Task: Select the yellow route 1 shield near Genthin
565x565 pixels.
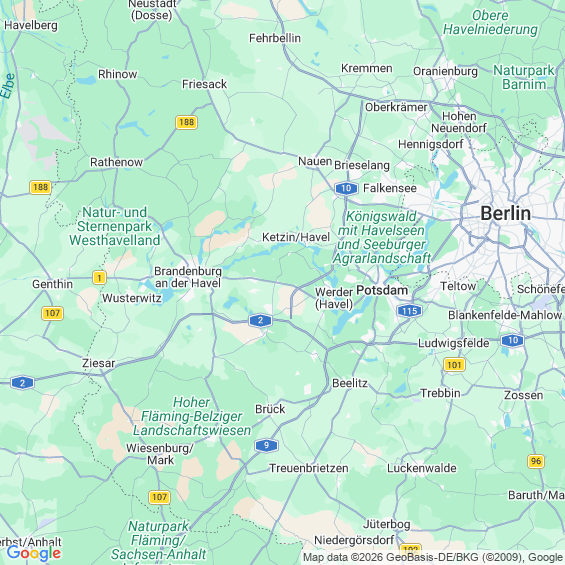Action: point(99,277)
